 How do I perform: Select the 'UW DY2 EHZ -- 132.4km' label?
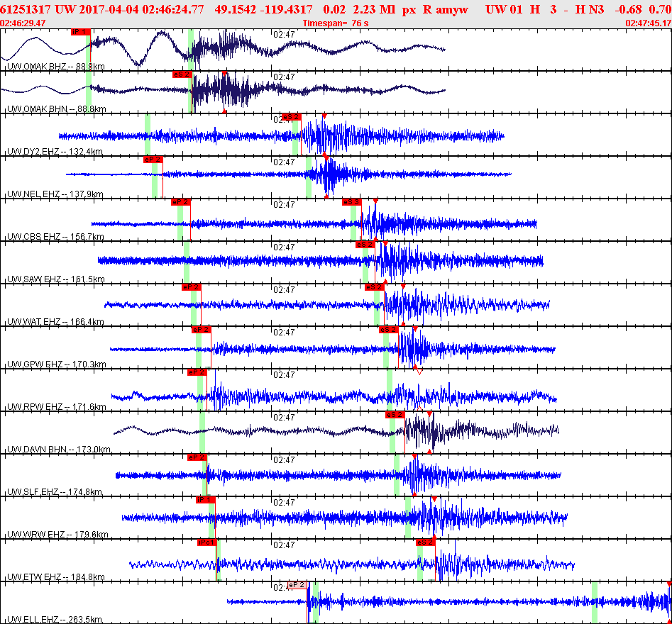point(55,151)
